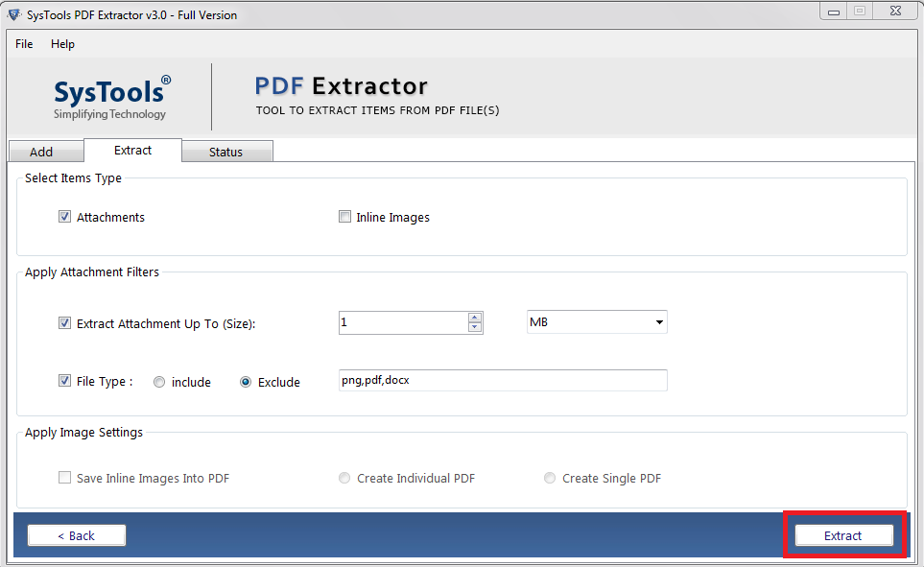Click the attachment size number field

(404, 322)
